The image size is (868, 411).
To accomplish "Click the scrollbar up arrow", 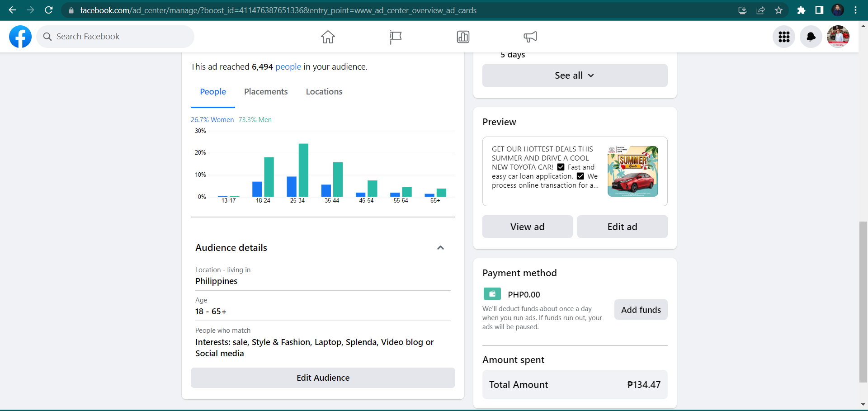I will 863,26.
